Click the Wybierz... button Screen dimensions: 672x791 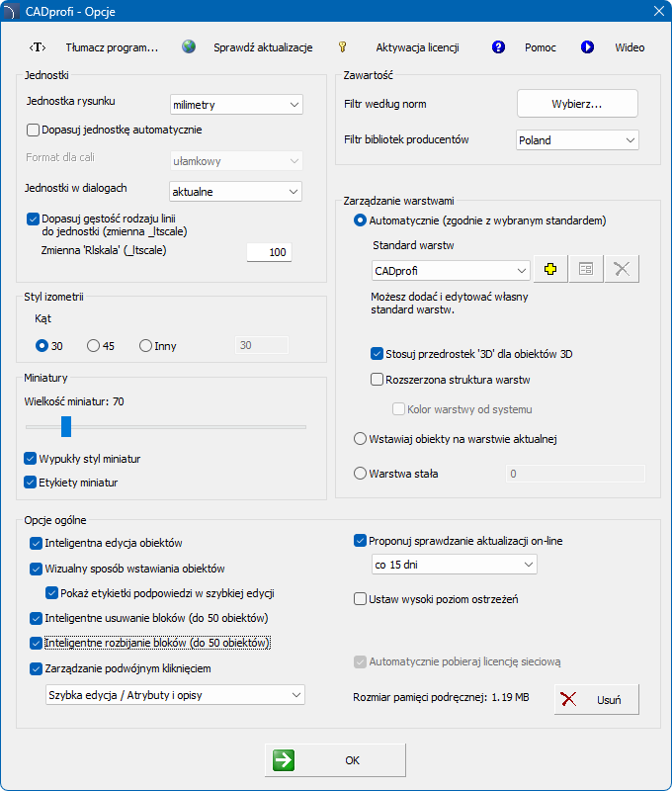(x=577, y=104)
